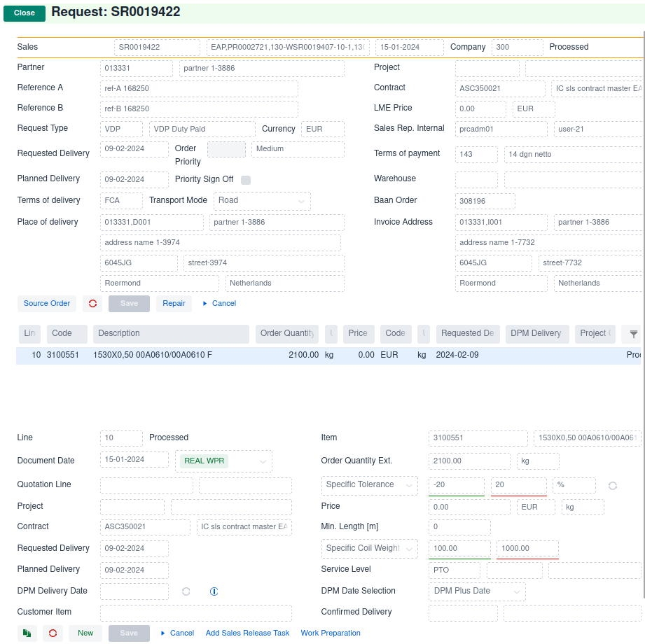Click the tolerance refresh icon beside percent field
The width and height of the screenshot is (645, 644).
point(613,486)
